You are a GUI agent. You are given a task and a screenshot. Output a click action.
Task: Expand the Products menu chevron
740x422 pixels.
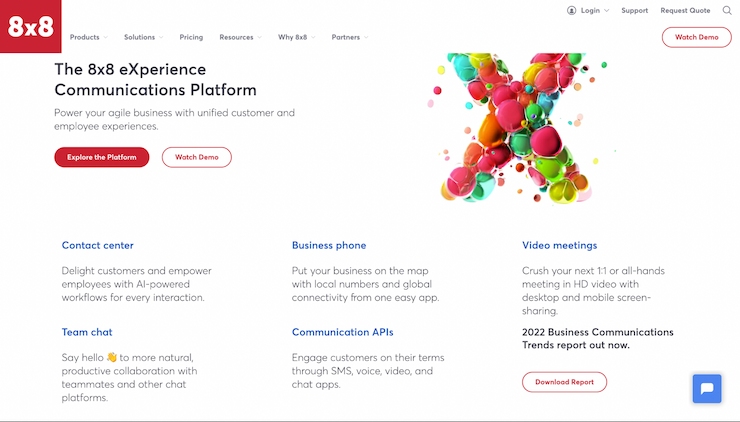105,37
